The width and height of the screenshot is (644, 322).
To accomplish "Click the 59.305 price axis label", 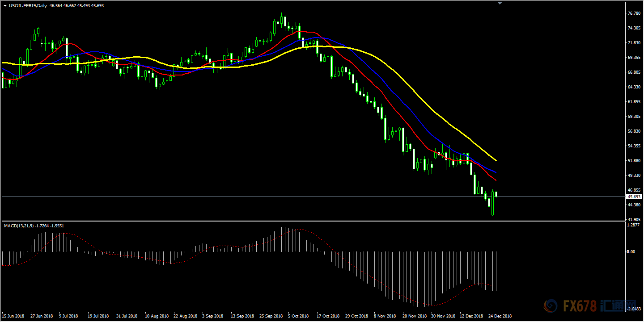I will coord(634,117).
